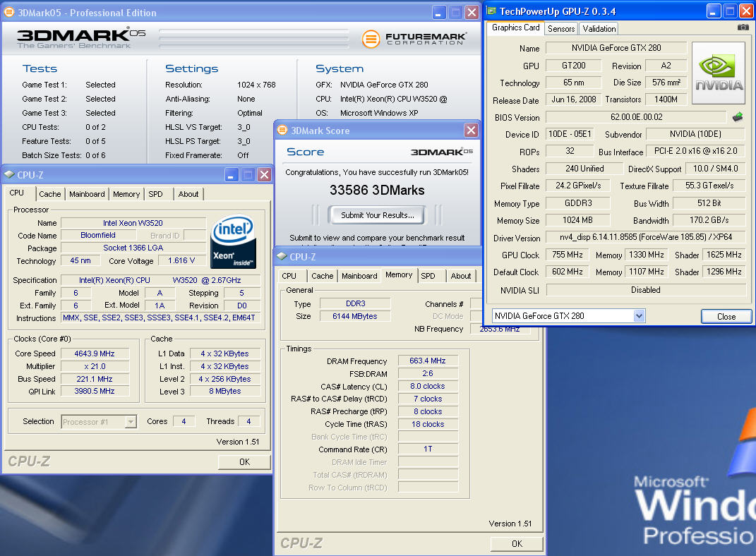The width and height of the screenshot is (756, 556).
Task: Click OK in the CPU-Z processor window
Action: pos(244,461)
